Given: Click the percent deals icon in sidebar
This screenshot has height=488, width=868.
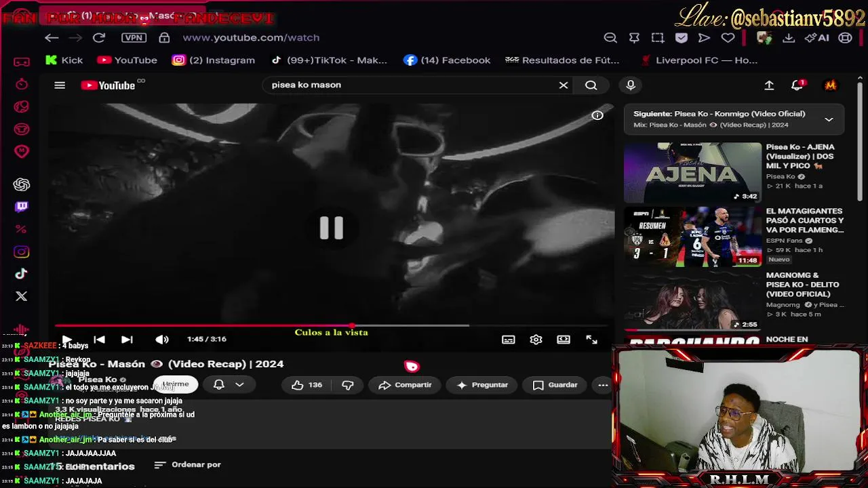Looking at the screenshot, I should pyautogui.click(x=21, y=229).
